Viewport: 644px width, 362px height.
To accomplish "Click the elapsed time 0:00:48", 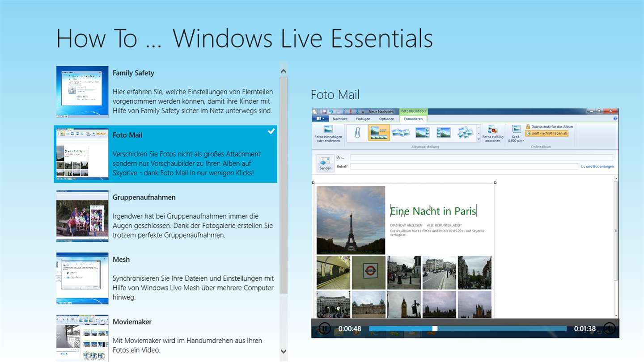I will click(x=350, y=329).
